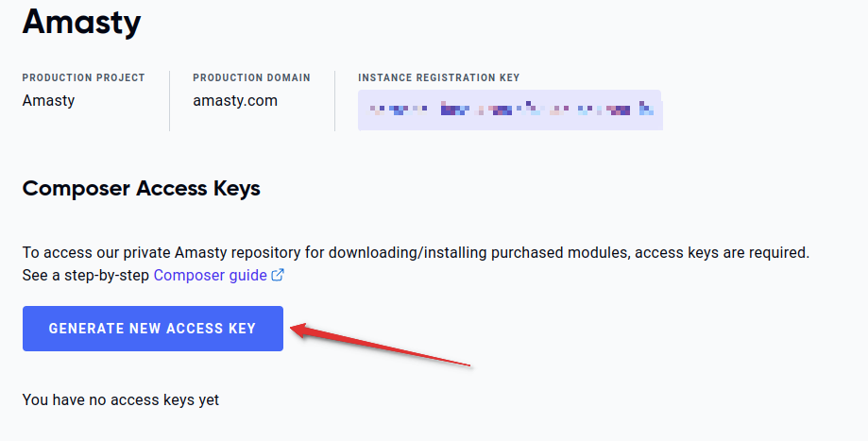Click the Composer Access Keys heading
868x441 pixels.
(x=141, y=188)
